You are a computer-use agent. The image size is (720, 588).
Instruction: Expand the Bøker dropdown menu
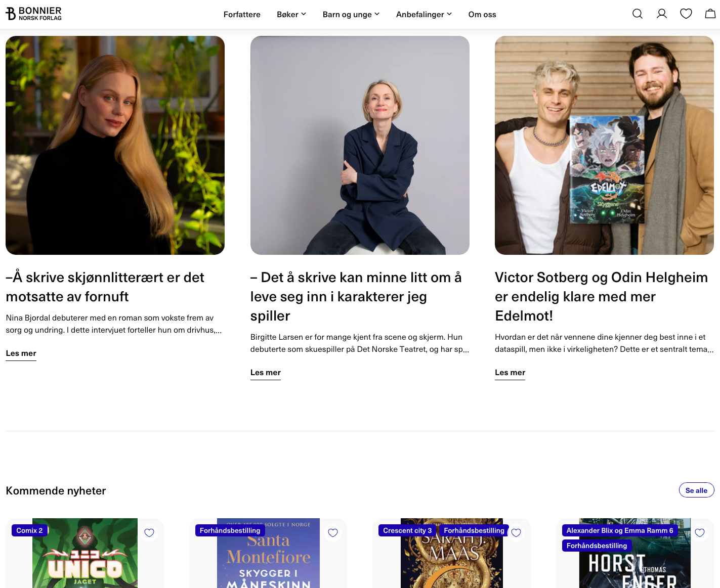click(291, 14)
